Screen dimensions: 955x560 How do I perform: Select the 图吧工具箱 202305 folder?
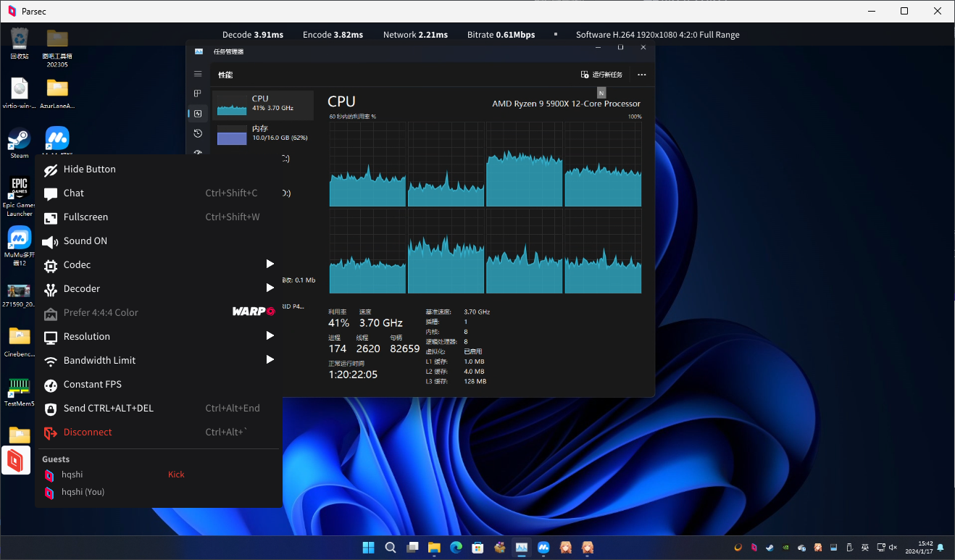(57, 48)
